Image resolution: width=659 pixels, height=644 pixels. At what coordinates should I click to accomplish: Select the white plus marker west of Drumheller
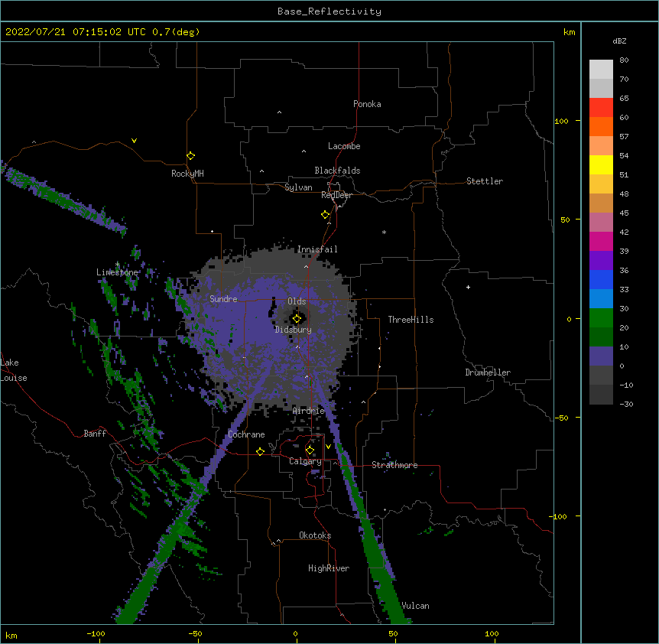[468, 287]
